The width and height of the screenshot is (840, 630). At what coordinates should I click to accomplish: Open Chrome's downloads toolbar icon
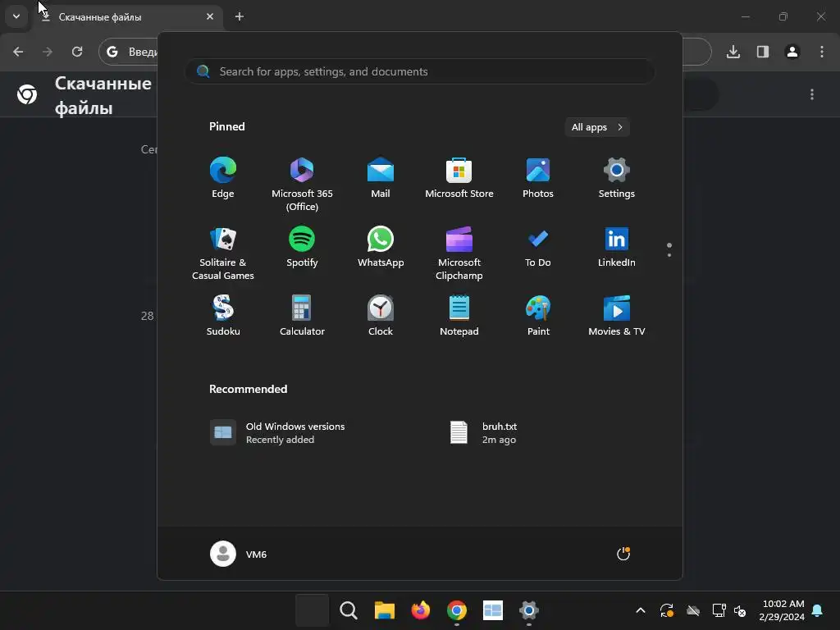[733, 52]
